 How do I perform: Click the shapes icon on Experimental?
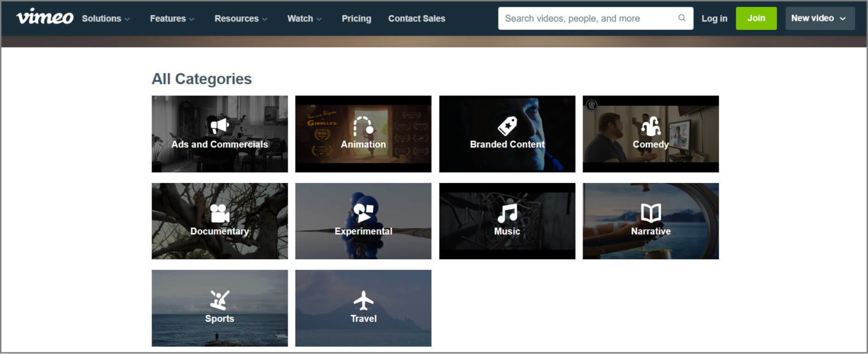click(x=363, y=212)
